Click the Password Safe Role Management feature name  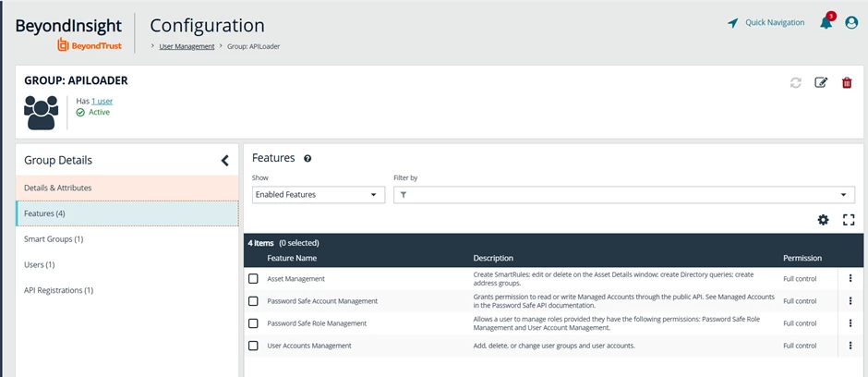coord(317,323)
